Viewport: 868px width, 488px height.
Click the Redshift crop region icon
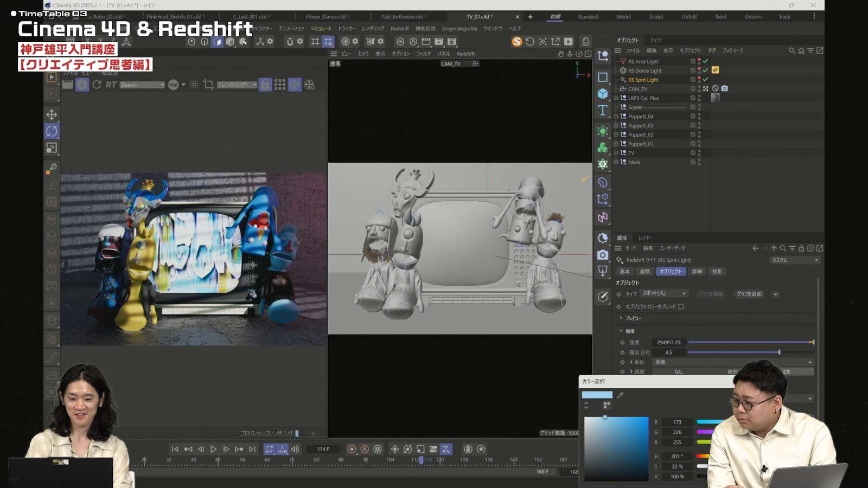pyautogui.click(x=208, y=85)
